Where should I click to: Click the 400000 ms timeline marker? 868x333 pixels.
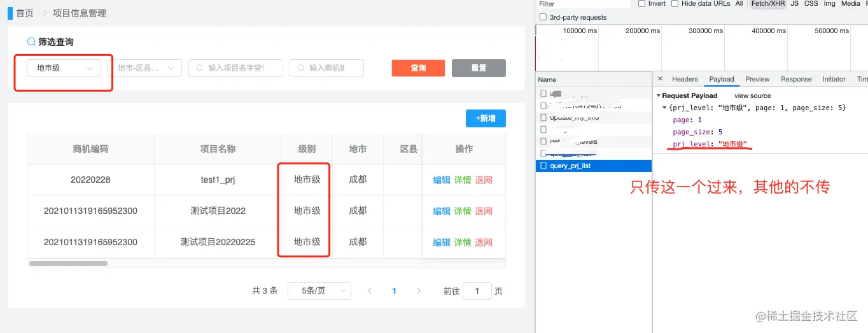tap(769, 31)
